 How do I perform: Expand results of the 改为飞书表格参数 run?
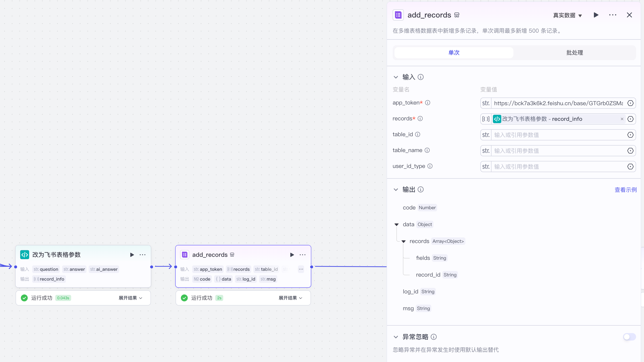[130, 298]
